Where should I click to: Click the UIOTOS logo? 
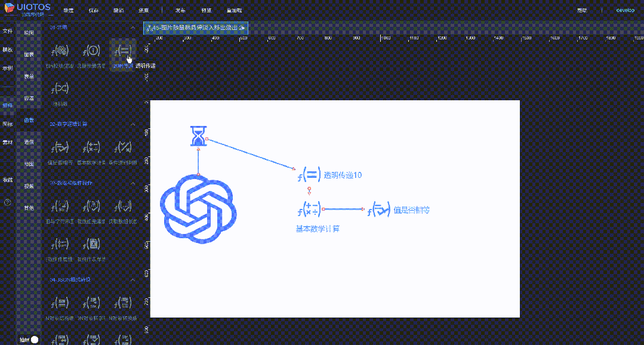27,10
